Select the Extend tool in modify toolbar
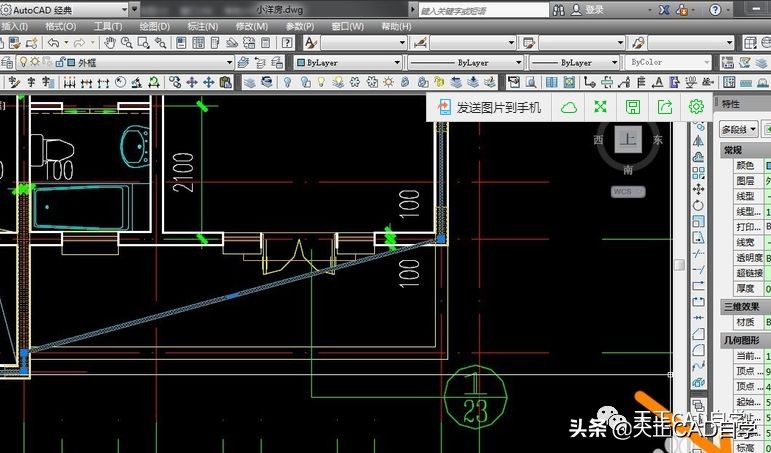The image size is (771, 453). point(698,270)
